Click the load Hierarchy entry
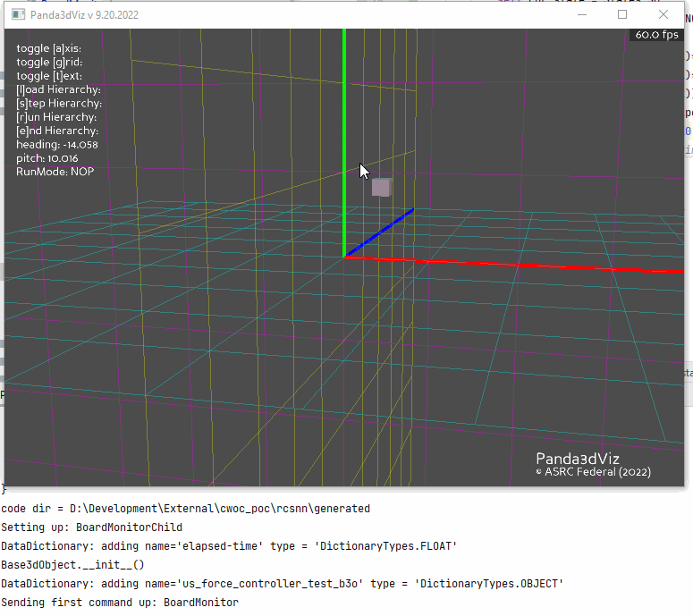This screenshot has height=616, width=693. tap(58, 89)
